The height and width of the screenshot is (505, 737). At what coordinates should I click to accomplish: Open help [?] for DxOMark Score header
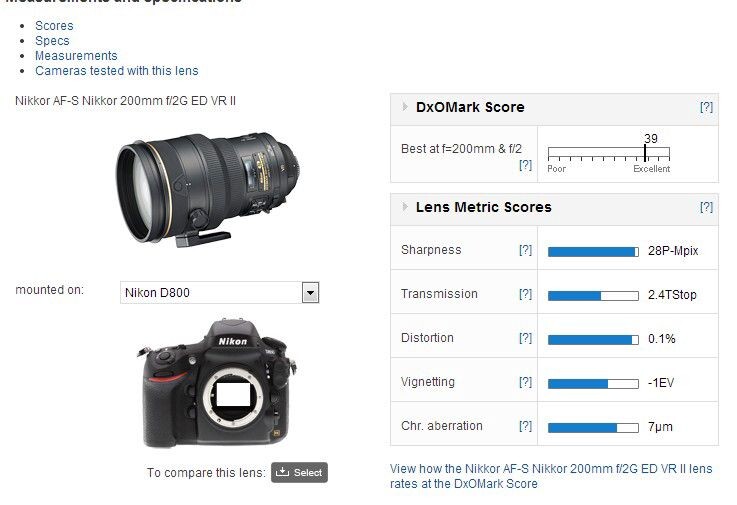[x=706, y=107]
